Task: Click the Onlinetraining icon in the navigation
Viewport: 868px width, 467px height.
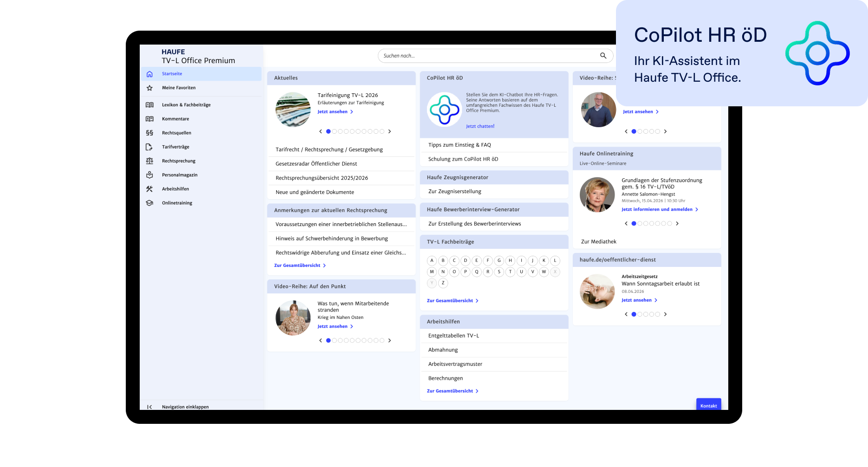Action: tap(149, 202)
